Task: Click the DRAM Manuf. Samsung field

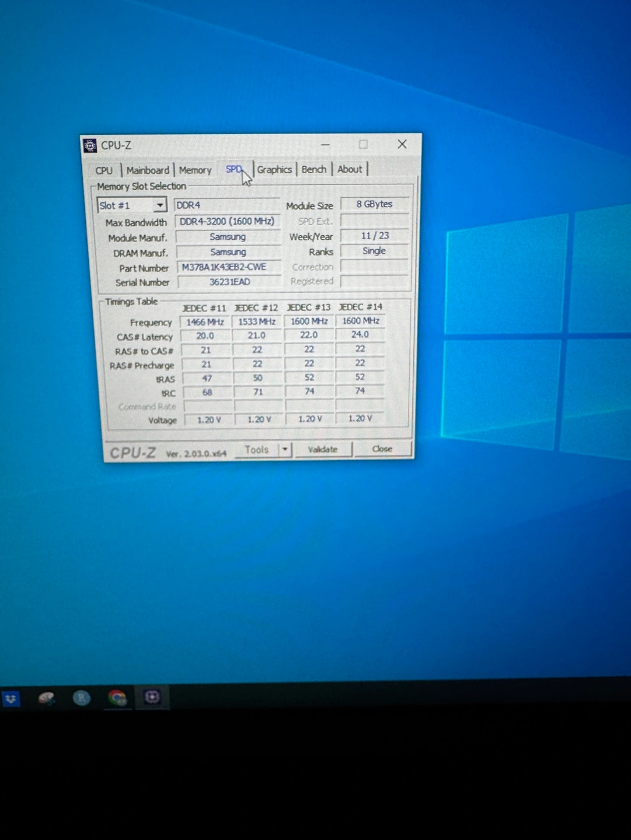Action: click(228, 252)
